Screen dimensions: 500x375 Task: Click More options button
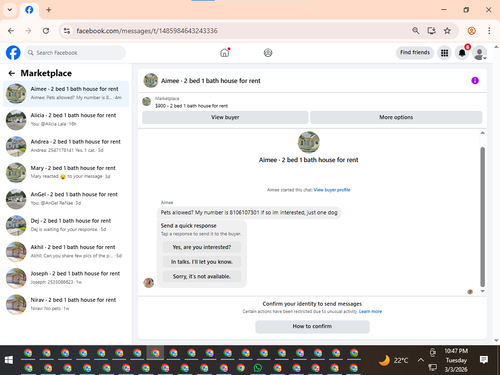[396, 117]
